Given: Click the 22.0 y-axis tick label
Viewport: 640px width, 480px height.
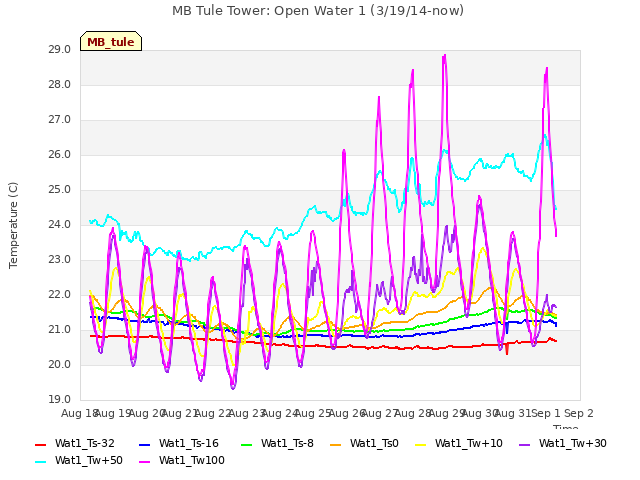Looking at the screenshot, I should (x=60, y=295).
